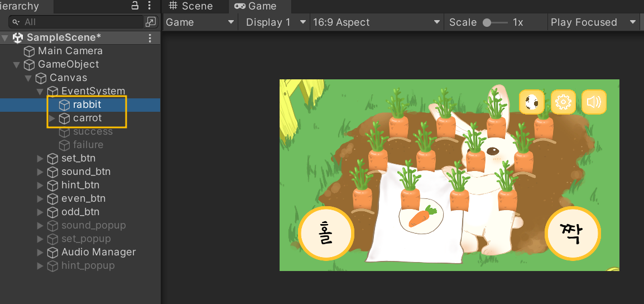Open the 16:9 Aspect dropdown
Image resolution: width=644 pixels, height=304 pixels.
(x=376, y=22)
